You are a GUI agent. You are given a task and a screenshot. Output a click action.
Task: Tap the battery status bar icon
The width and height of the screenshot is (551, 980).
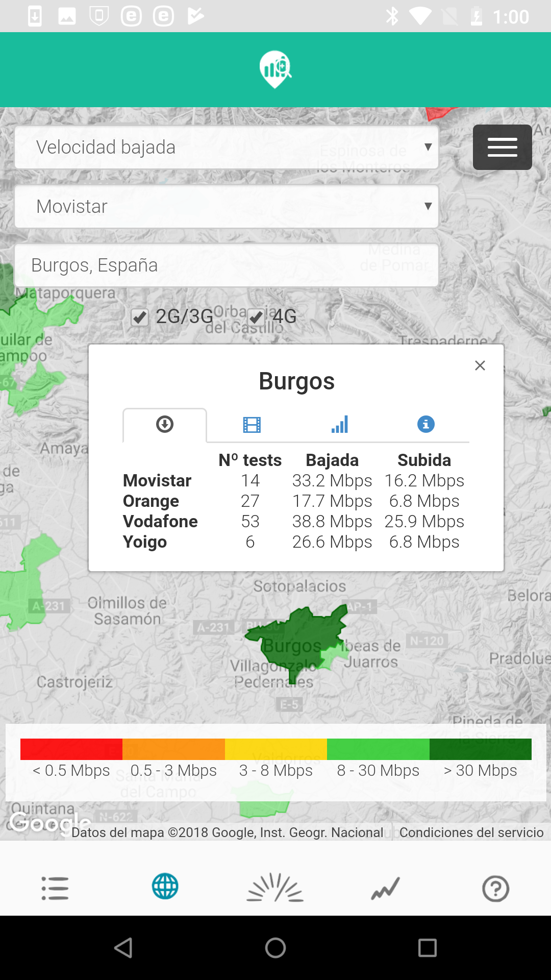coord(477,16)
